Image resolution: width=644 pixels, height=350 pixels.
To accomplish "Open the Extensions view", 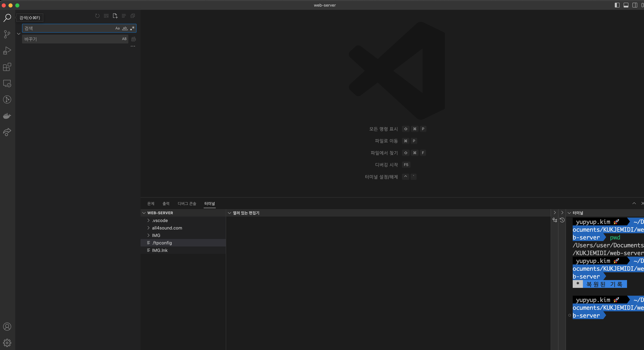I will click(x=7, y=67).
